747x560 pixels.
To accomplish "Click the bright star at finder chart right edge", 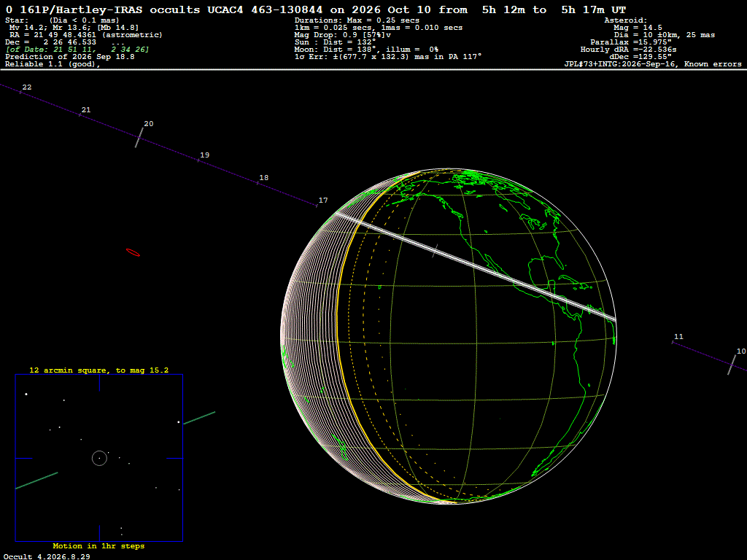I will pyautogui.click(x=179, y=422).
